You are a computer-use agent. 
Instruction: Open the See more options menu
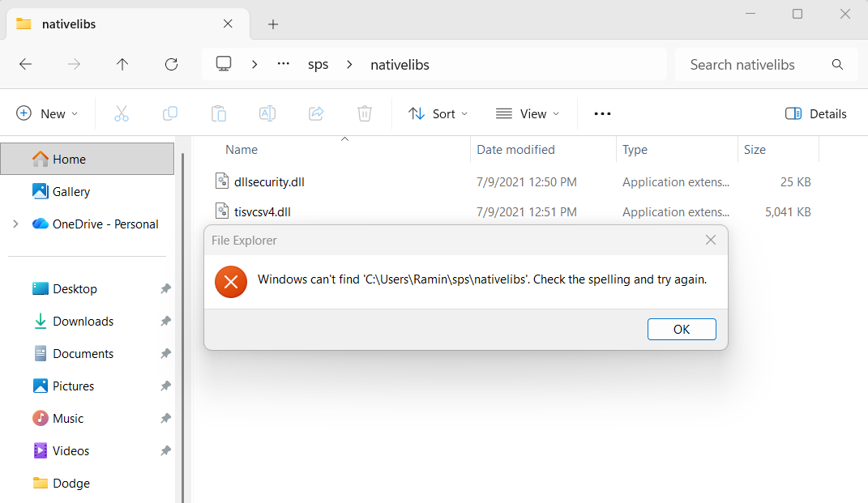[602, 113]
